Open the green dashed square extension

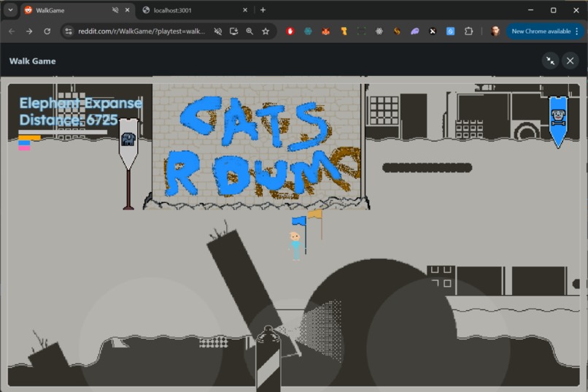coord(361,31)
